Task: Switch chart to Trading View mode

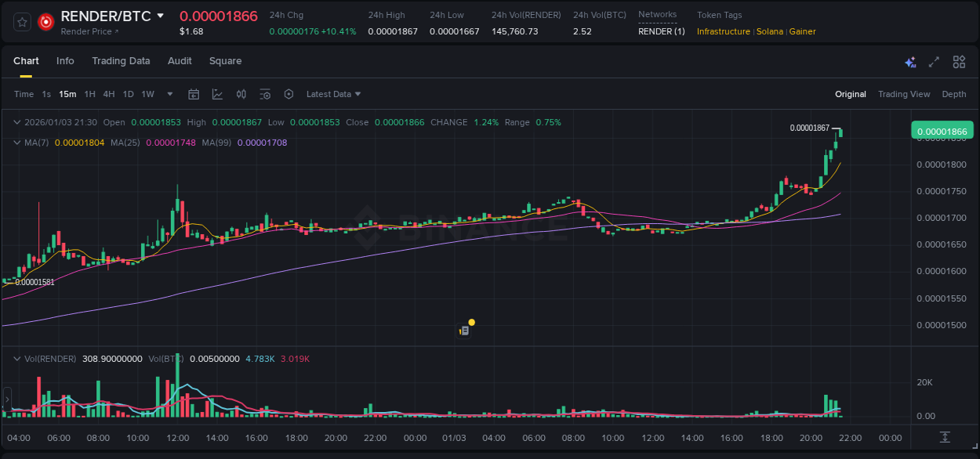Action: (904, 93)
